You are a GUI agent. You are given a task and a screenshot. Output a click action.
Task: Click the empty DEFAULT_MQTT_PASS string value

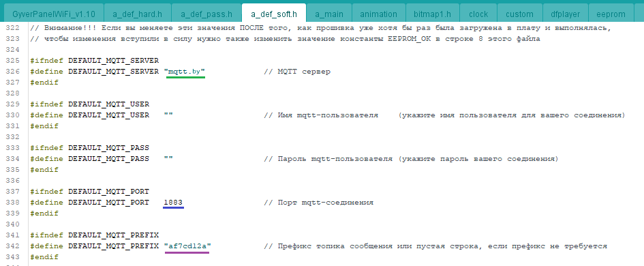(168, 159)
